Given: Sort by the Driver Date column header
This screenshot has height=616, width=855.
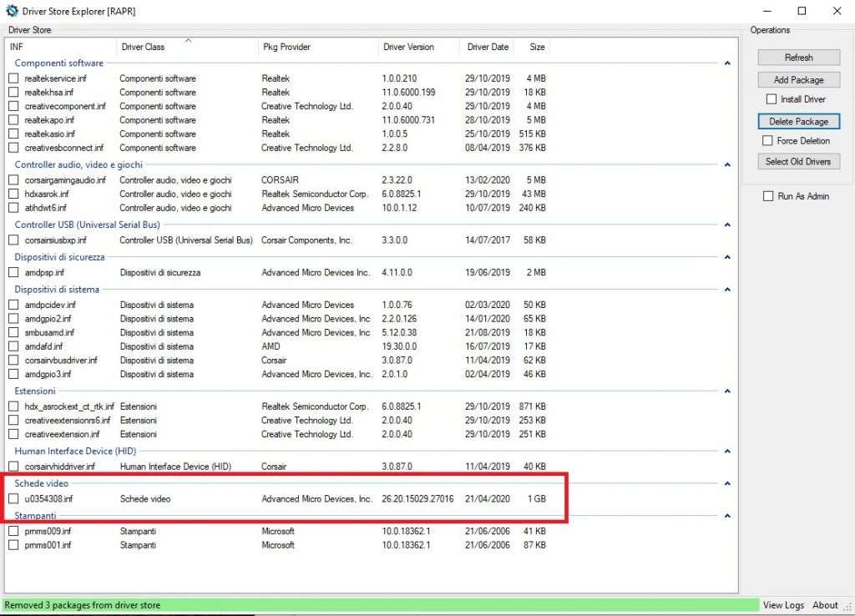Looking at the screenshot, I should click(487, 47).
